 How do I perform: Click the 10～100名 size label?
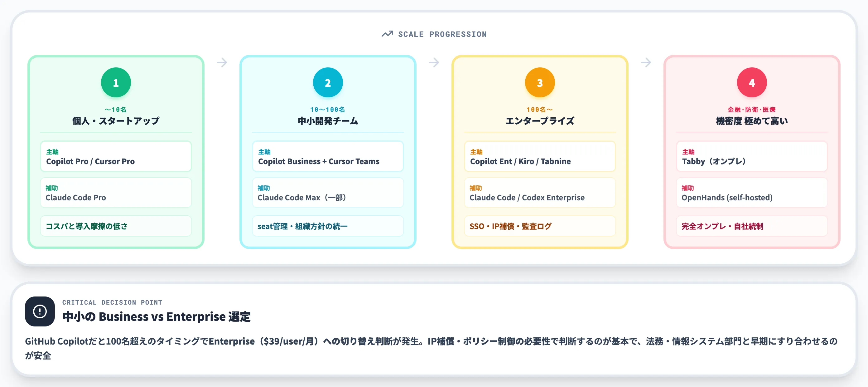click(x=328, y=109)
